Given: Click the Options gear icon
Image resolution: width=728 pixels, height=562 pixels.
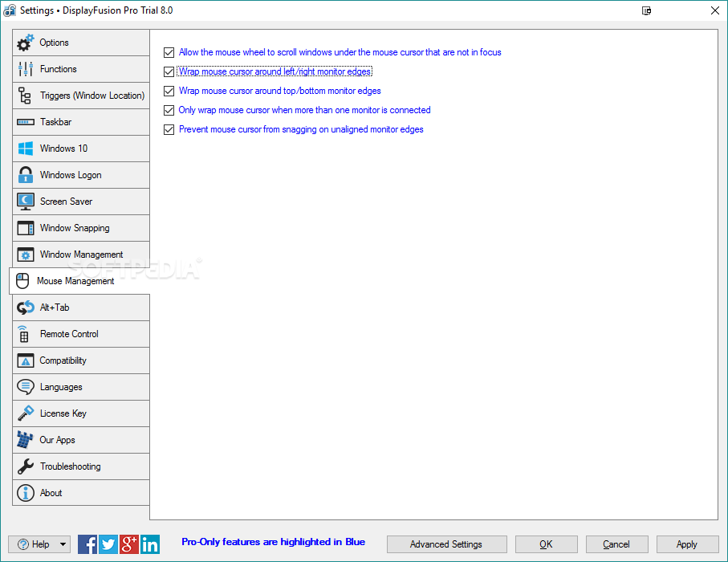Looking at the screenshot, I should 26,43.
